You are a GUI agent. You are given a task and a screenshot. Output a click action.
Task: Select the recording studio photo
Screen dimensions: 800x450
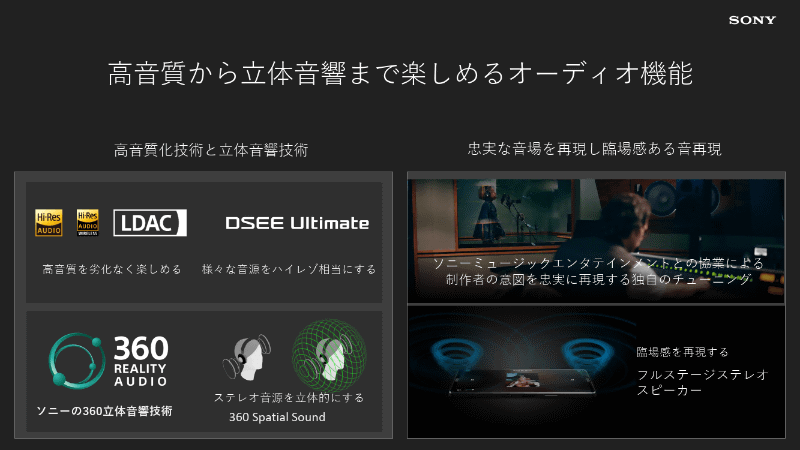[x=596, y=241]
